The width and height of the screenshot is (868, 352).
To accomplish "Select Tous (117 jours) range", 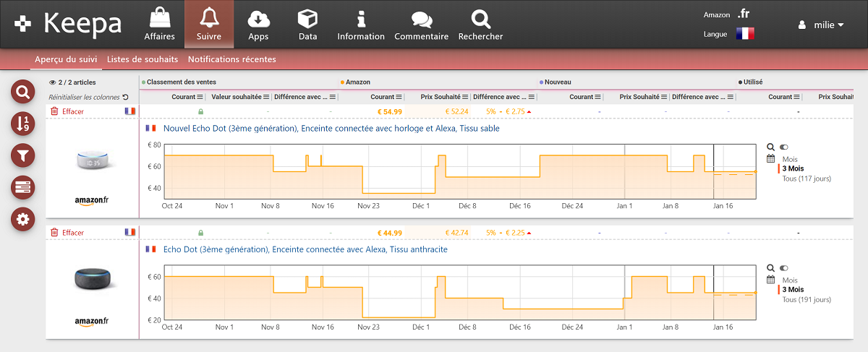I will [807, 178].
